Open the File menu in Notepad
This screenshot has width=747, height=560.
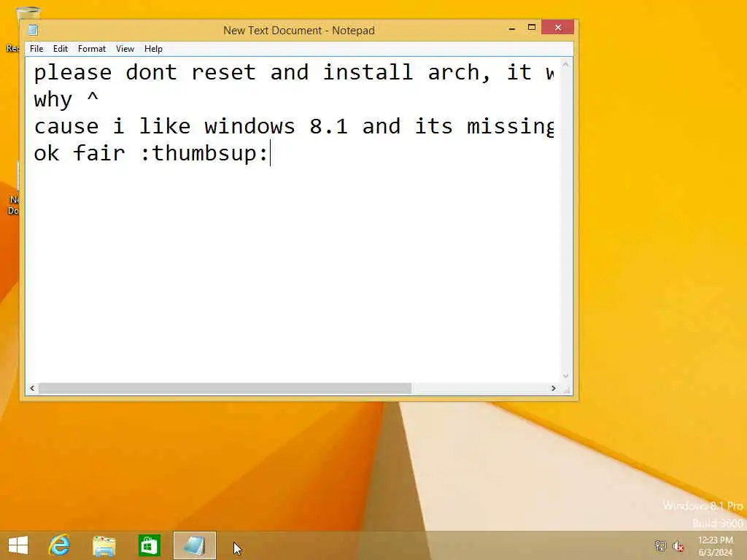pos(36,49)
